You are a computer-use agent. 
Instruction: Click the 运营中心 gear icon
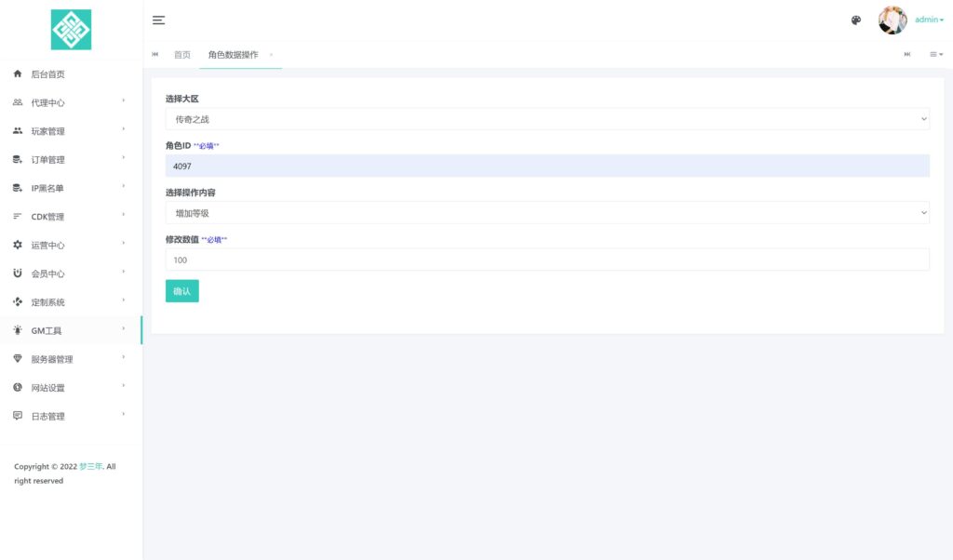click(18, 246)
